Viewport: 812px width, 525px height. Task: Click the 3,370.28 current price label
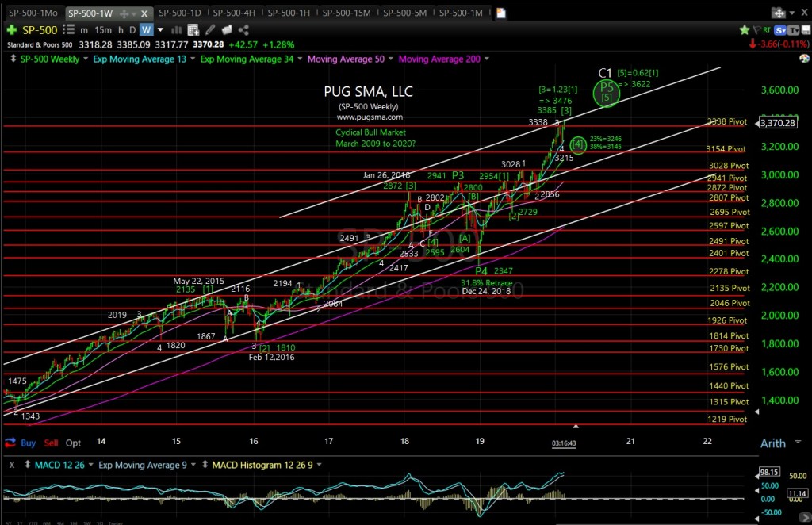[777, 123]
